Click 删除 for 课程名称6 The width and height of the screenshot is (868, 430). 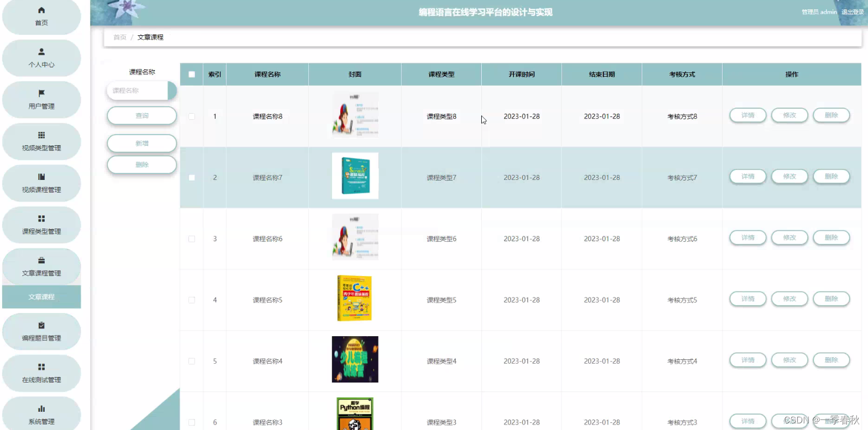coord(832,238)
